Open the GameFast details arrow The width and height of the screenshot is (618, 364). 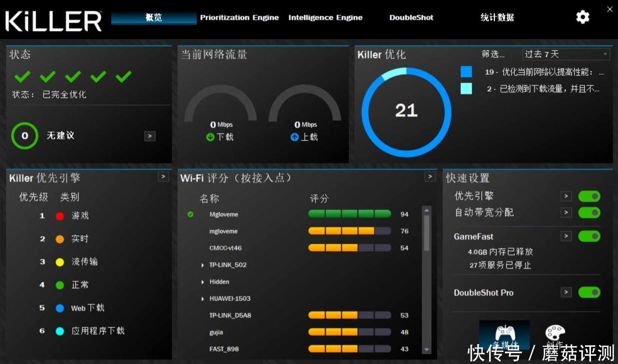[566, 236]
